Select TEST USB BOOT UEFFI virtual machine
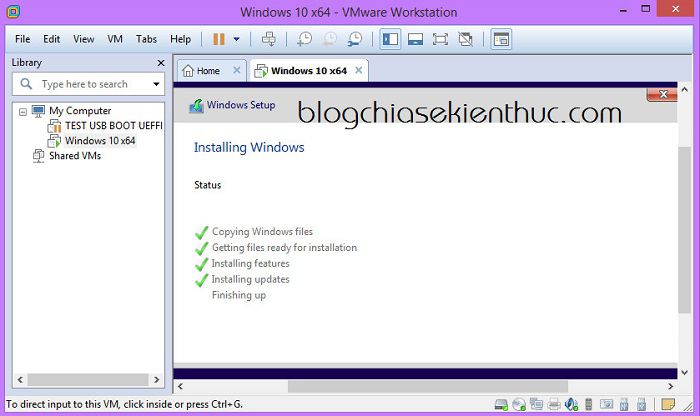Image resolution: width=700 pixels, height=416 pixels. click(114, 126)
